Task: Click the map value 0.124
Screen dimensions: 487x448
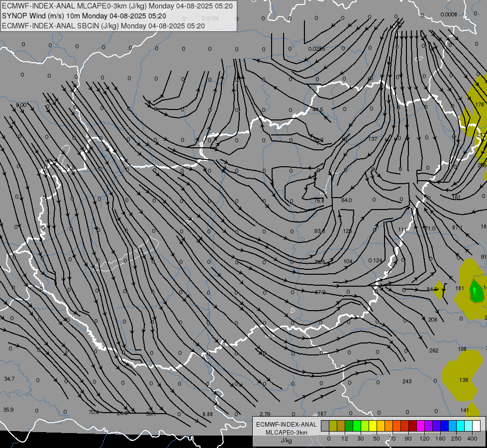Action: (375, 260)
